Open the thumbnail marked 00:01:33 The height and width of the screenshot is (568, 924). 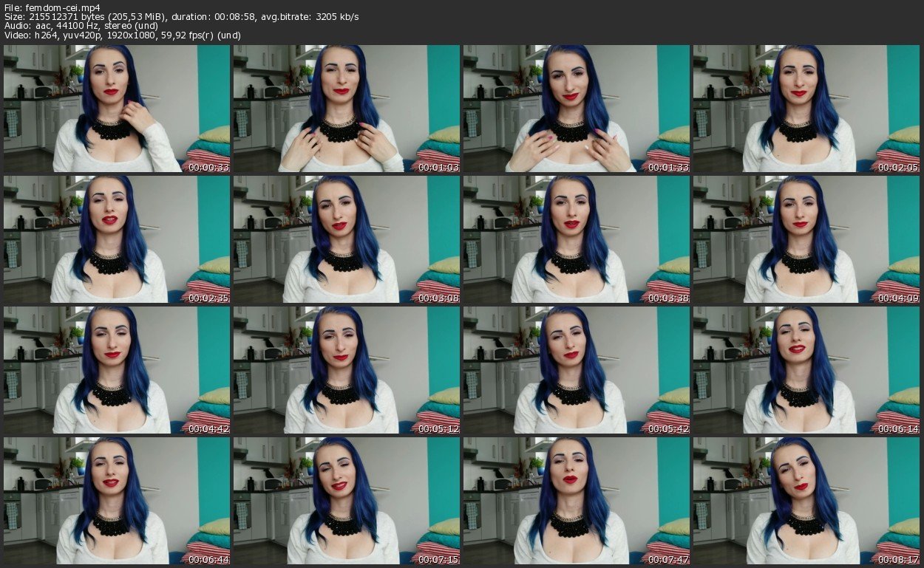(x=577, y=109)
